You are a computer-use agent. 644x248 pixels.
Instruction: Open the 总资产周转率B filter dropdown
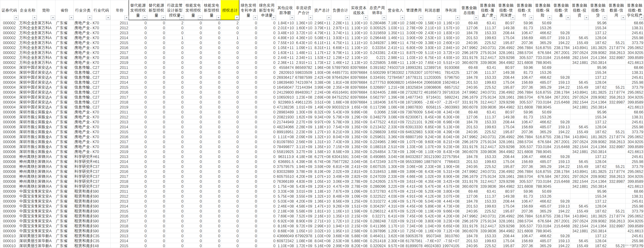click(x=384, y=18)
